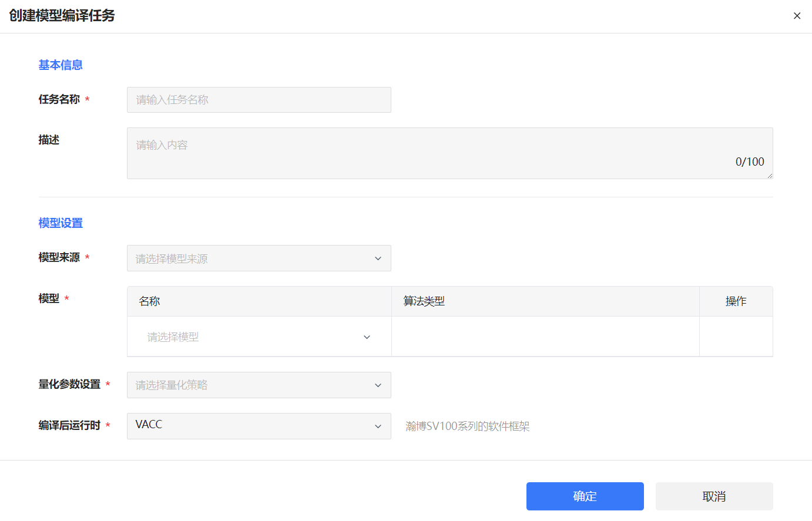Click the 取消 button
Viewport: 812px width, 521px height.
[714, 496]
